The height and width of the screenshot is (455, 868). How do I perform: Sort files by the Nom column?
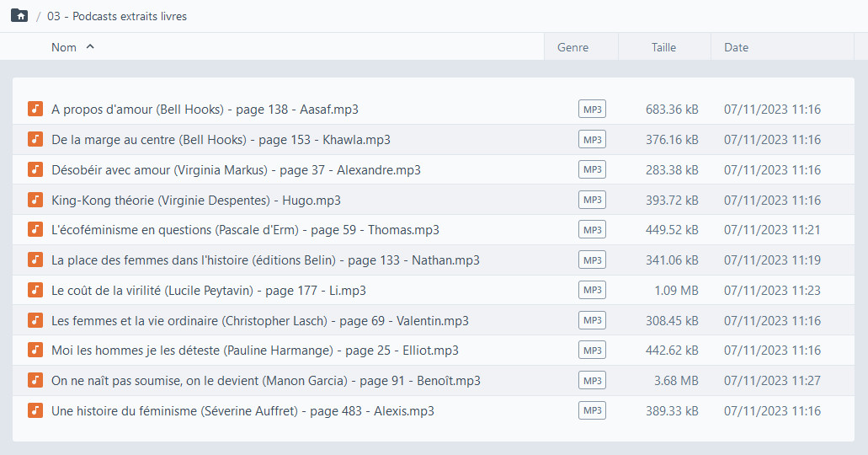64,48
